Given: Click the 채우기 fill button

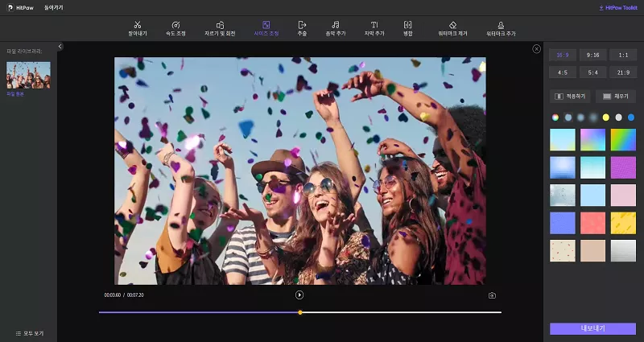Looking at the screenshot, I should (616, 96).
